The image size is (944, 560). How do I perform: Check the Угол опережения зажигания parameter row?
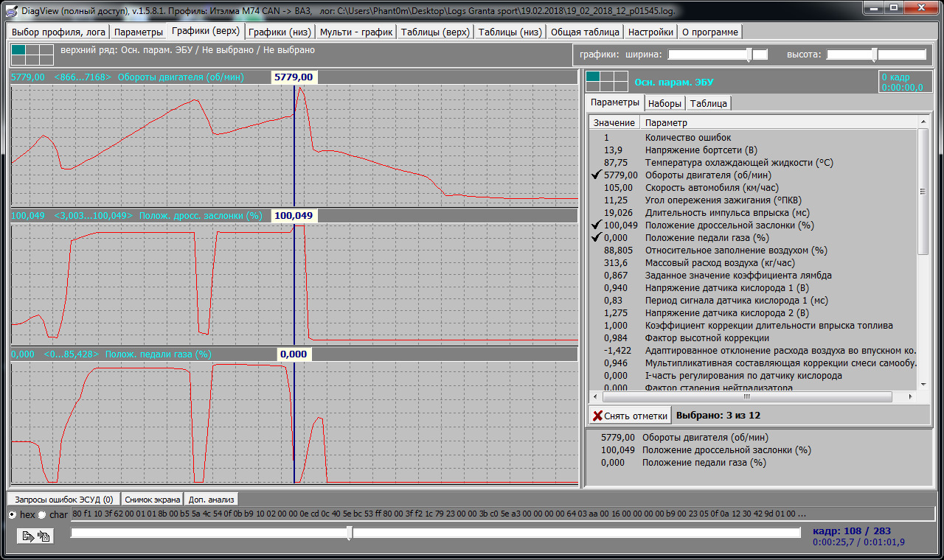tap(753, 200)
